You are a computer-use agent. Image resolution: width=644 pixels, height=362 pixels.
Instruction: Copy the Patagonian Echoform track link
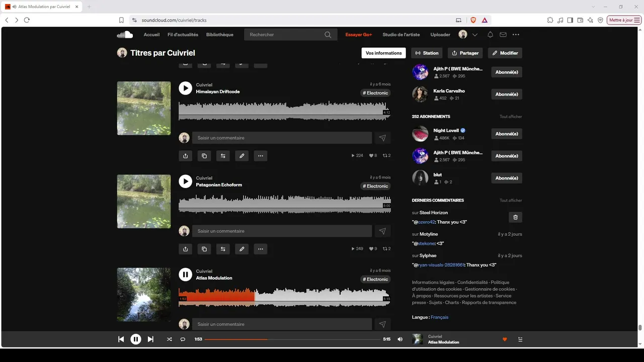click(x=204, y=249)
